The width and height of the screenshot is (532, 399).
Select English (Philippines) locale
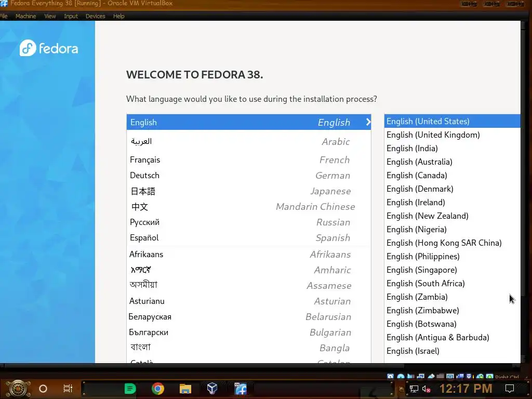tap(452, 257)
